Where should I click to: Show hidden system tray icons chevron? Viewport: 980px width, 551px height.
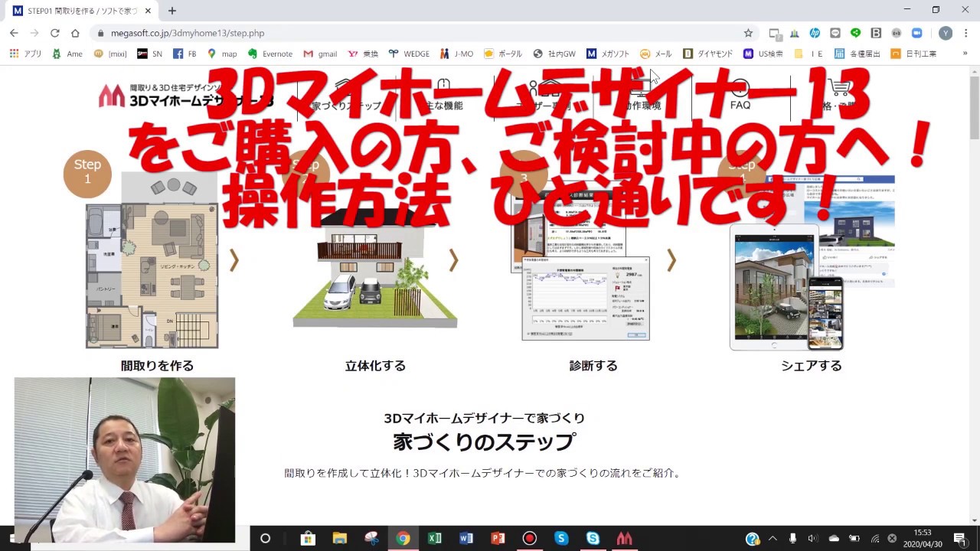pyautogui.click(x=773, y=538)
